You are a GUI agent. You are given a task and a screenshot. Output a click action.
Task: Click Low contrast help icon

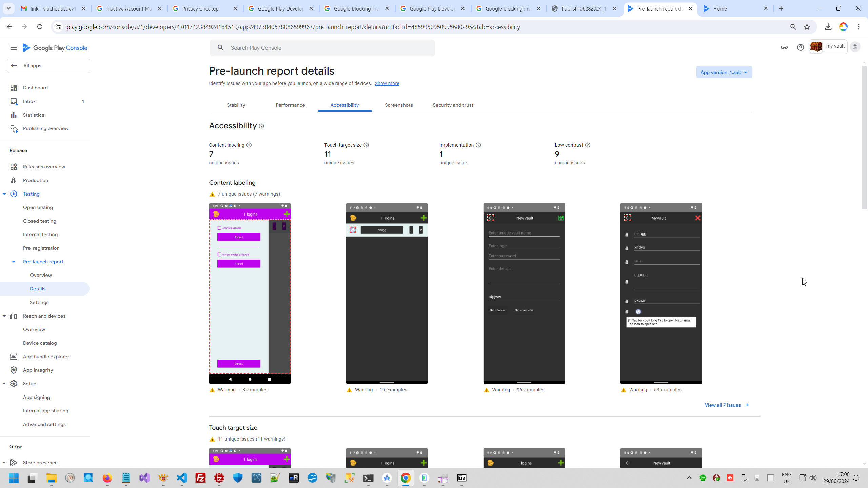tap(588, 145)
